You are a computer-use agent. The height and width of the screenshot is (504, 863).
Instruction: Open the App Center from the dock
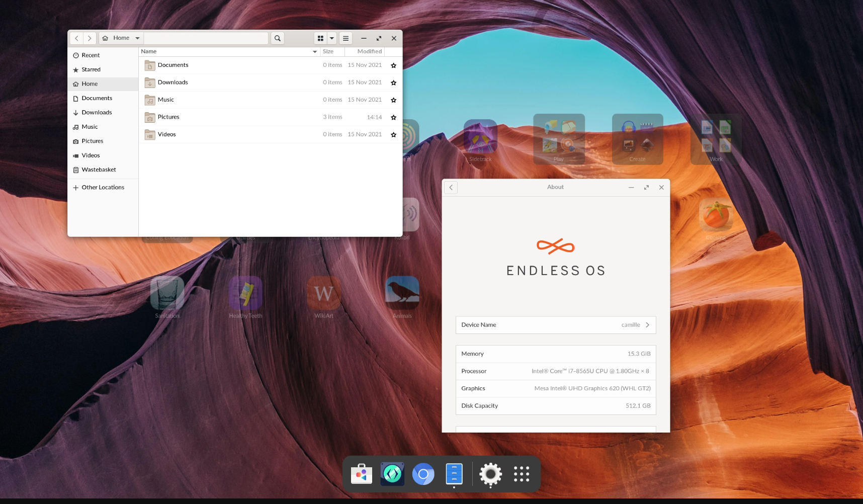[361, 473]
